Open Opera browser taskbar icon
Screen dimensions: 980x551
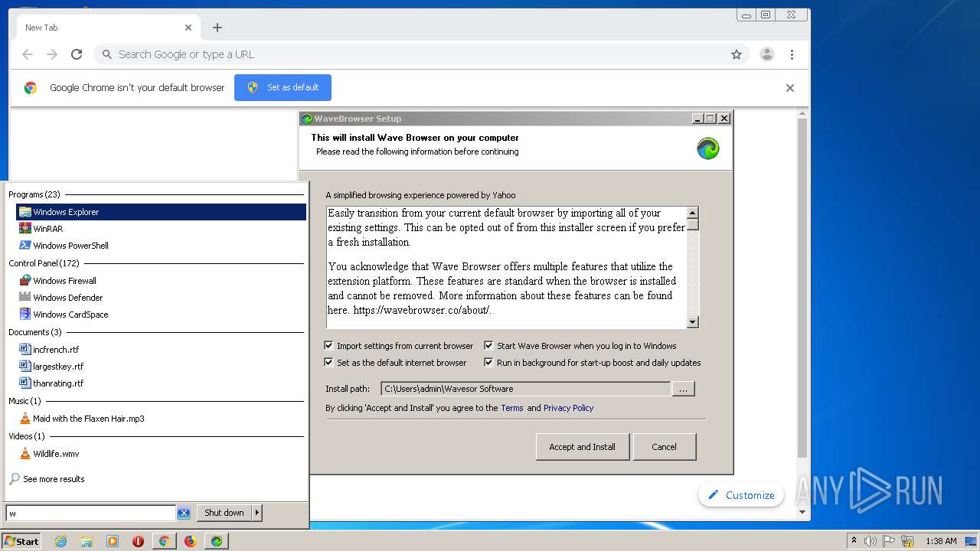[139, 541]
